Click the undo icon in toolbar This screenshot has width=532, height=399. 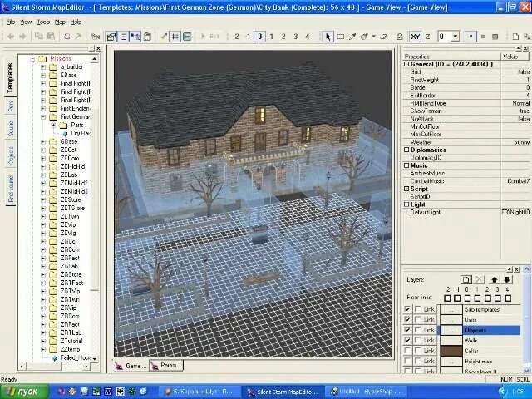coord(66,37)
